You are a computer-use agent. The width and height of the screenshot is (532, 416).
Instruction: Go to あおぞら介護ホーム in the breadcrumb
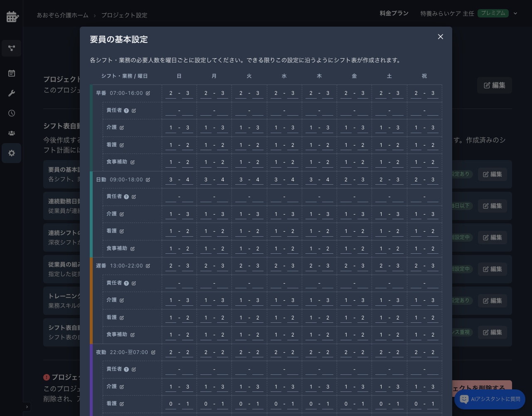pos(62,15)
